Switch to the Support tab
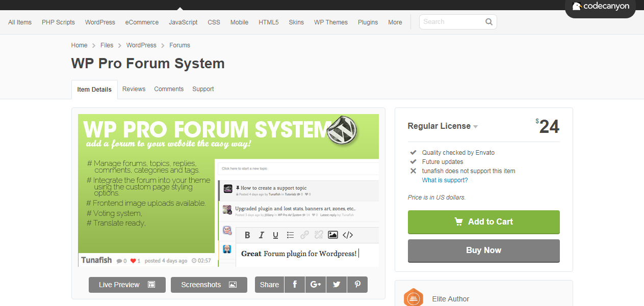644x306 pixels. tap(203, 89)
